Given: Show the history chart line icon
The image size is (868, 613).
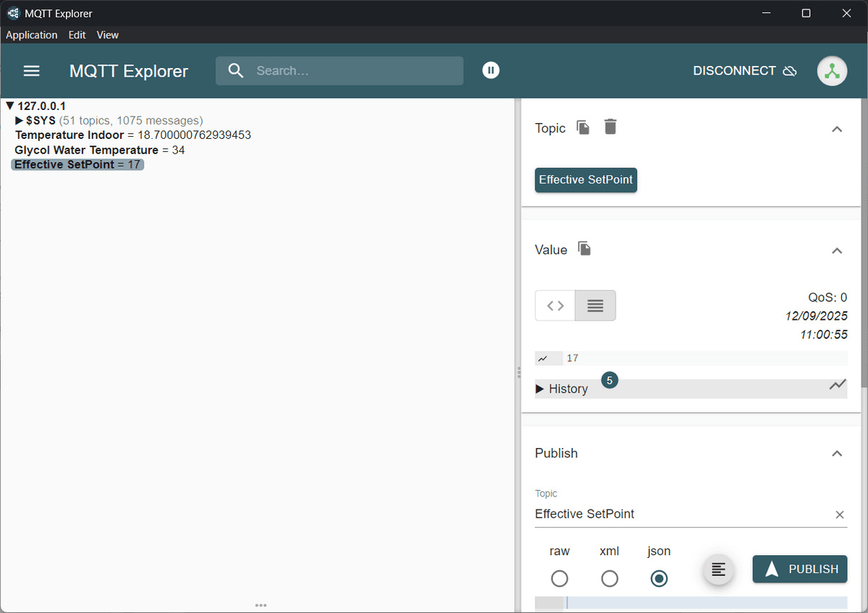Looking at the screenshot, I should click(838, 386).
